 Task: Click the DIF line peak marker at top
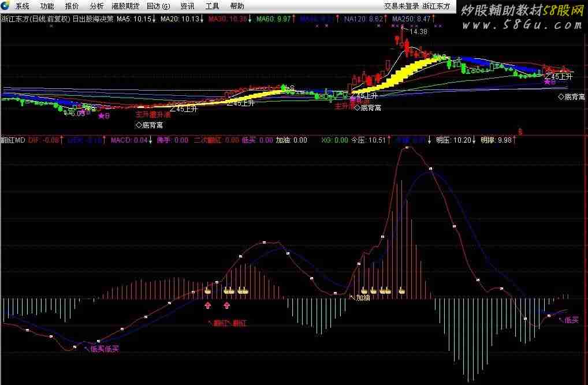pos(407,148)
